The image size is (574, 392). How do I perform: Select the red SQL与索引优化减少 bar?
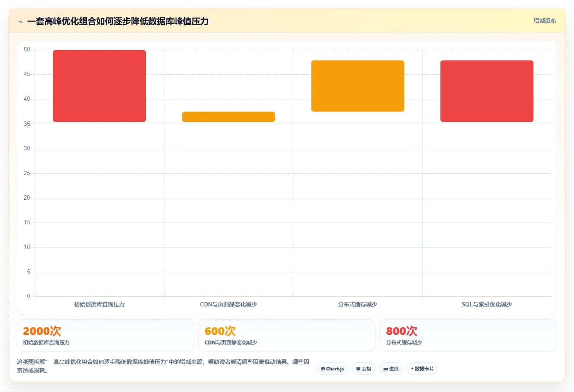click(487, 91)
